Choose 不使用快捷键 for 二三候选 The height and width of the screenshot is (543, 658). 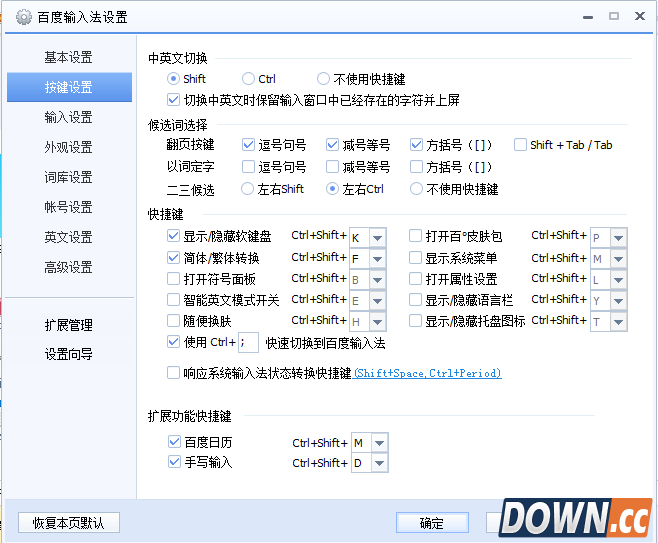(x=416, y=189)
